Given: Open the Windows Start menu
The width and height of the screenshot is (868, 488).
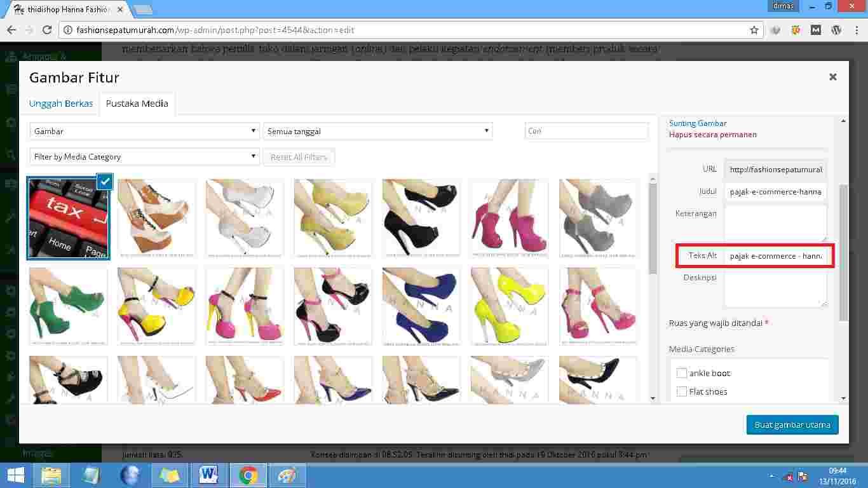Looking at the screenshot, I should click(x=15, y=475).
